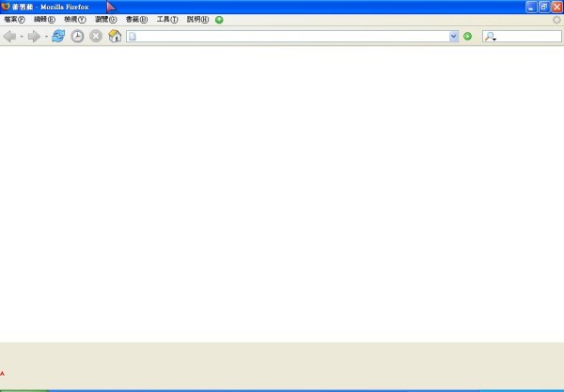The height and width of the screenshot is (392, 564).
Task: Minimize the Firefox window
Action: point(531,7)
